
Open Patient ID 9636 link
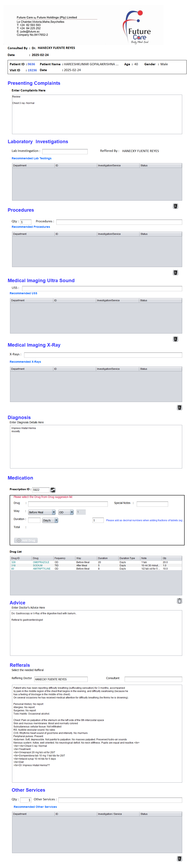31,64
